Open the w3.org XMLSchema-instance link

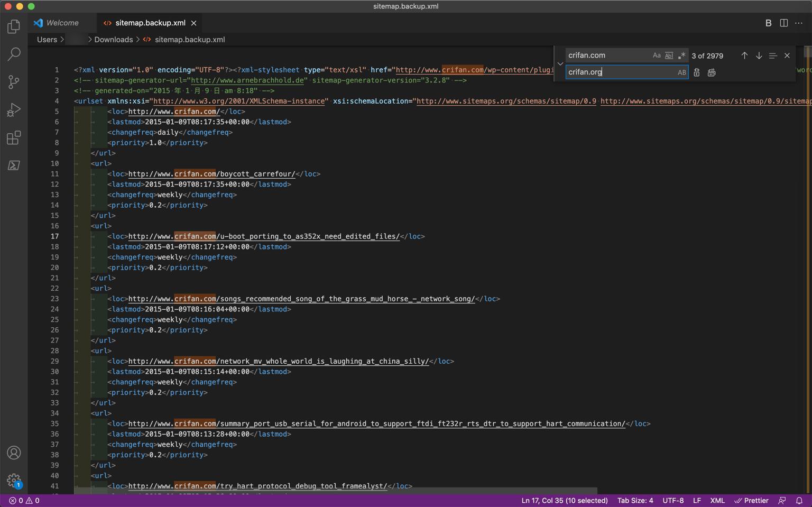[239, 101]
